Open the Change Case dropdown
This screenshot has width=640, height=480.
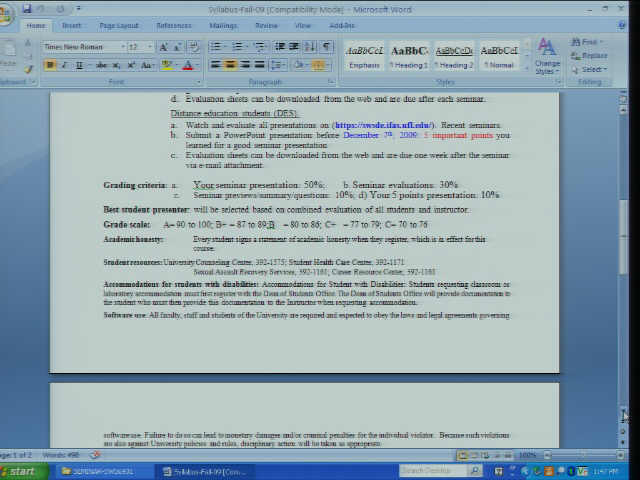coord(147,65)
